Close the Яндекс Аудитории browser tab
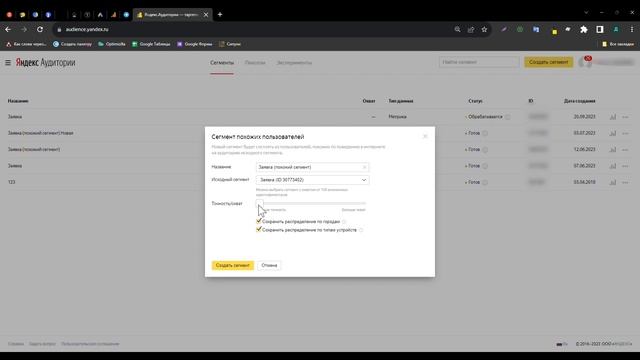Screen dimensions: 640x360 (x=206, y=15)
